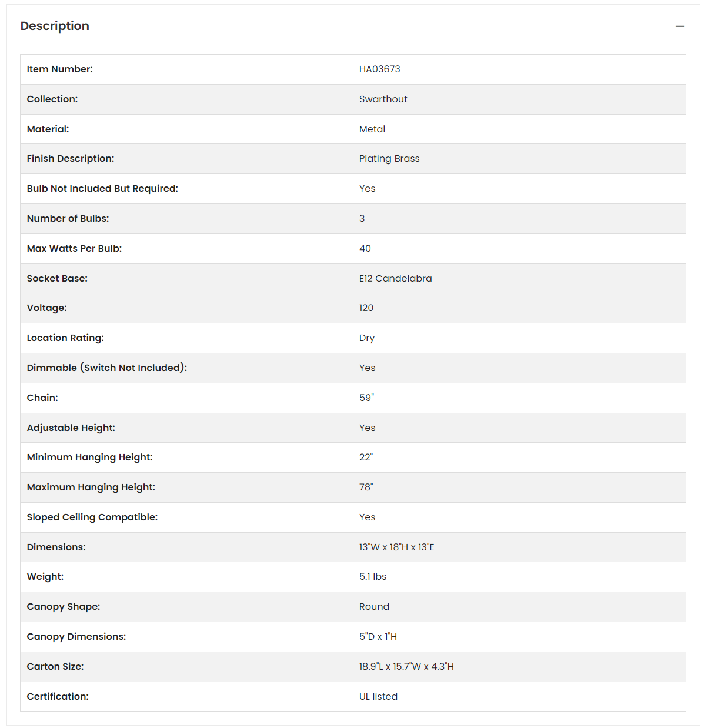Select the Location Rating value Dry
This screenshot has height=728, width=708.
[x=367, y=338]
